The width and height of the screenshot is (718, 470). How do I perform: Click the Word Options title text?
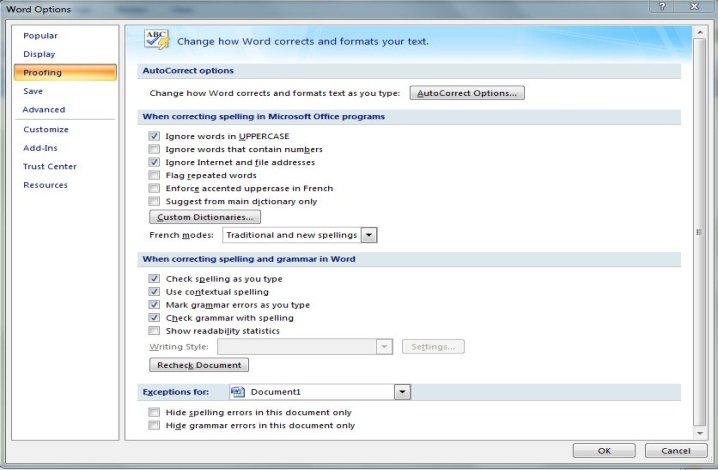tap(38, 9)
